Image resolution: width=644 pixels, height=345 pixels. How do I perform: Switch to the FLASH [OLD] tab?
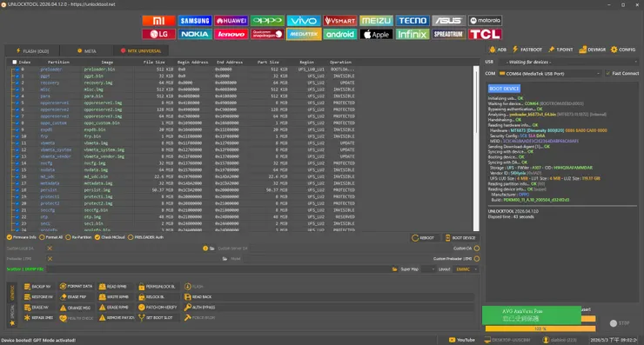click(32, 51)
